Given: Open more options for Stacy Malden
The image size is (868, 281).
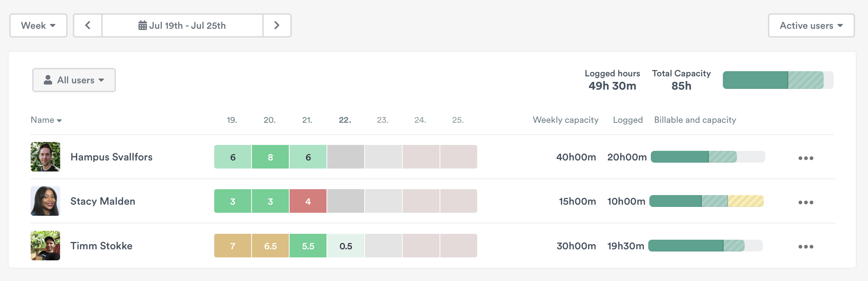Looking at the screenshot, I should (806, 202).
